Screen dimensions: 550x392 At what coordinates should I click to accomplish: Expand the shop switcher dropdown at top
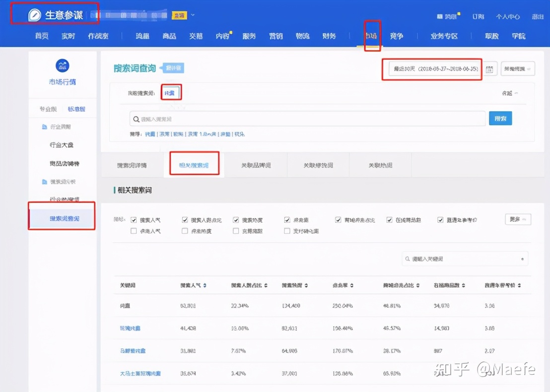pos(193,15)
